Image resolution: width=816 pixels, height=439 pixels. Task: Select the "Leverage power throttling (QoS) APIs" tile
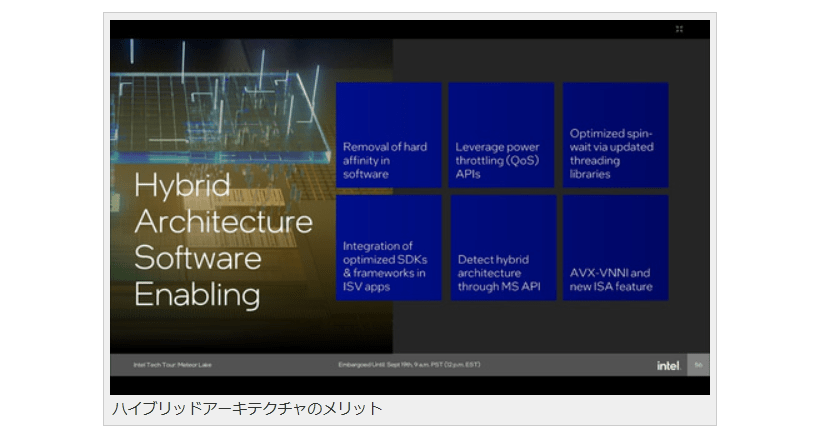[501, 135]
